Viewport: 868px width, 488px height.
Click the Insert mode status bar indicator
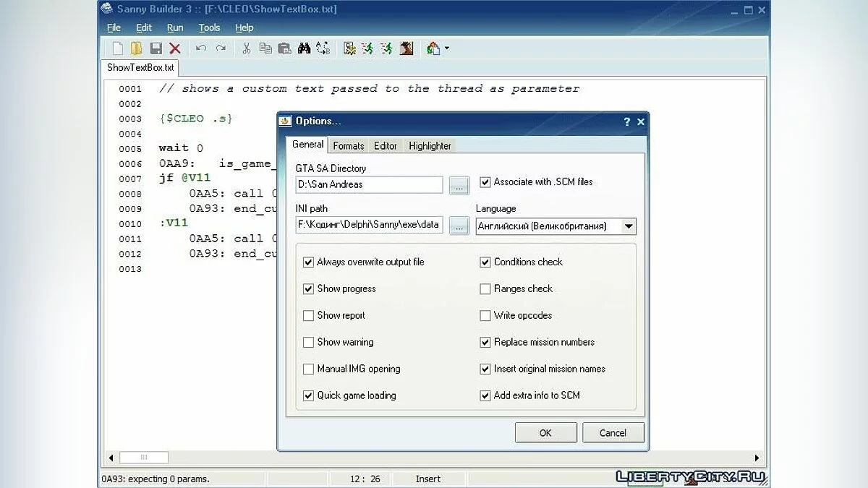[428, 479]
